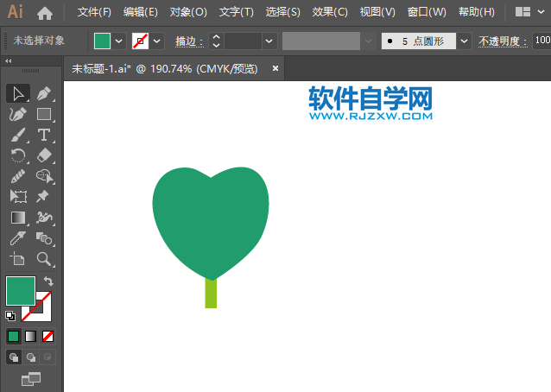This screenshot has height=392, width=551.
Task: Expand the arrange documents dropdown arrow
Action: [x=541, y=12]
